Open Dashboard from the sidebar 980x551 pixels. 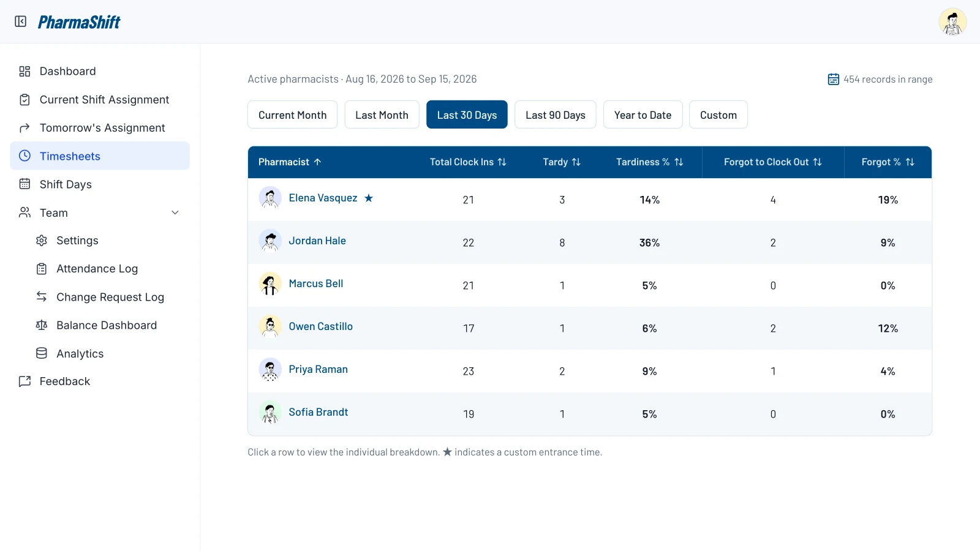click(100, 72)
